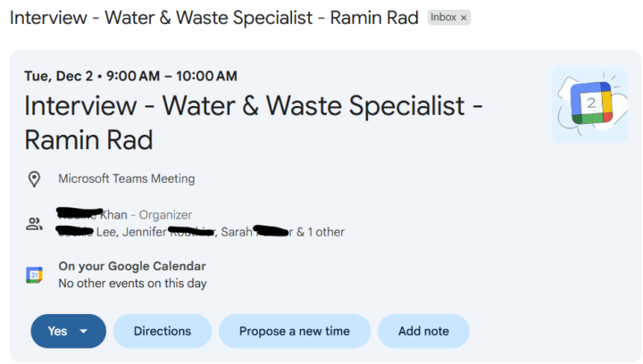Select Propose a new time
The image size is (643, 364).
click(x=294, y=331)
